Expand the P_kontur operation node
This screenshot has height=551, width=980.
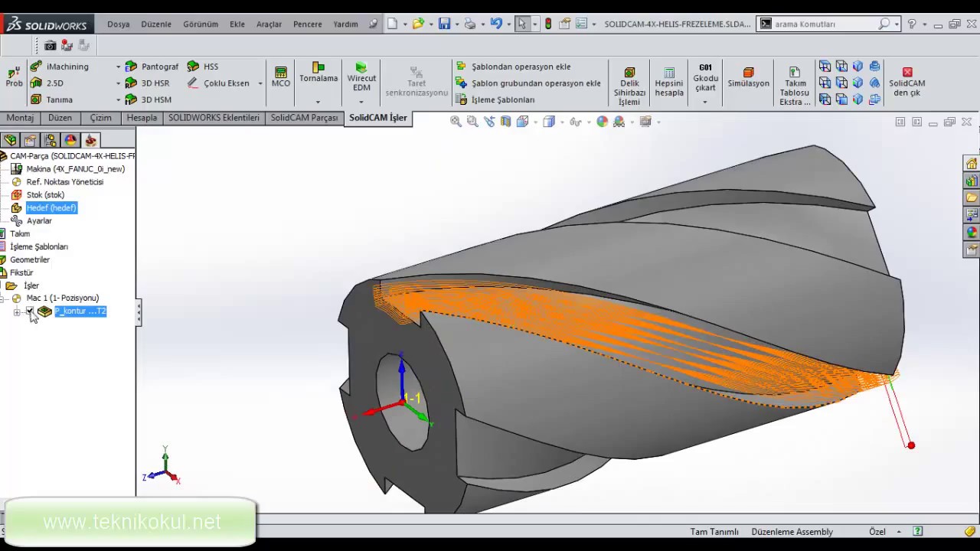(x=17, y=311)
